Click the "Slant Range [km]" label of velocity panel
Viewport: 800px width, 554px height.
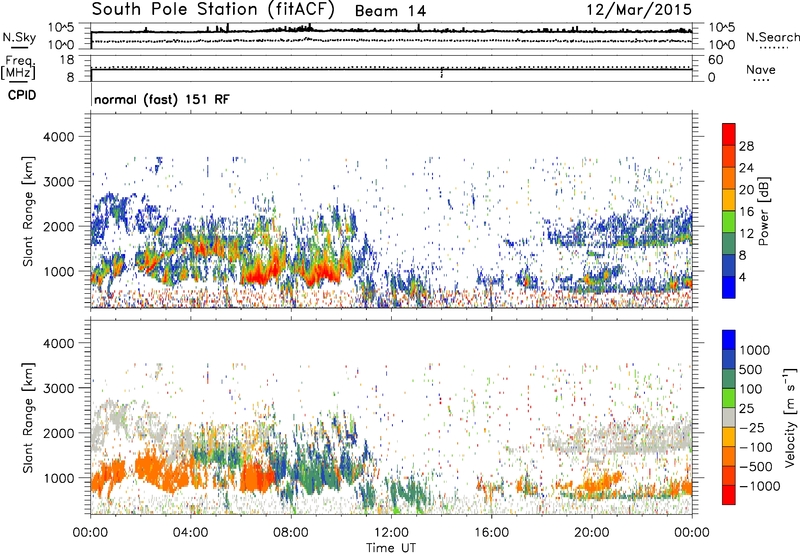coord(28,418)
